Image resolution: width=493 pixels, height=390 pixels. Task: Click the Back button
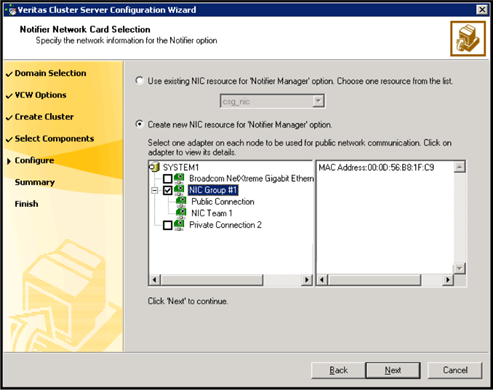click(338, 370)
